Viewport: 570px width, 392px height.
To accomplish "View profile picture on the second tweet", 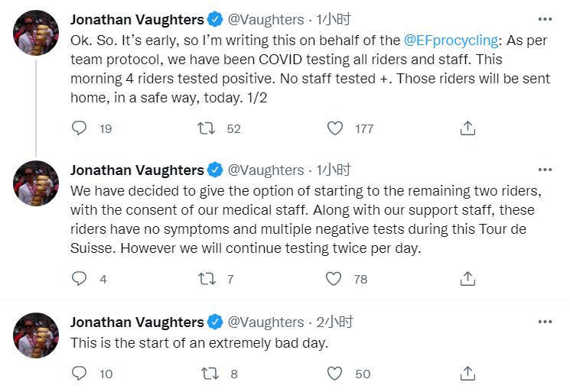I will (x=36, y=183).
